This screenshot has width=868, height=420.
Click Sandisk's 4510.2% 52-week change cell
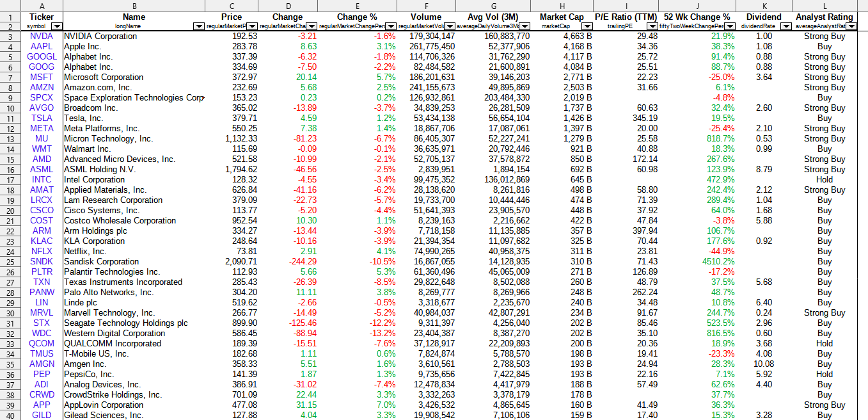click(x=697, y=262)
